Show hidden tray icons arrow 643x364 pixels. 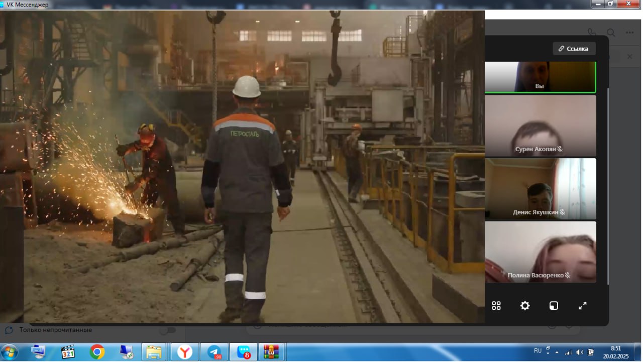tap(556, 352)
